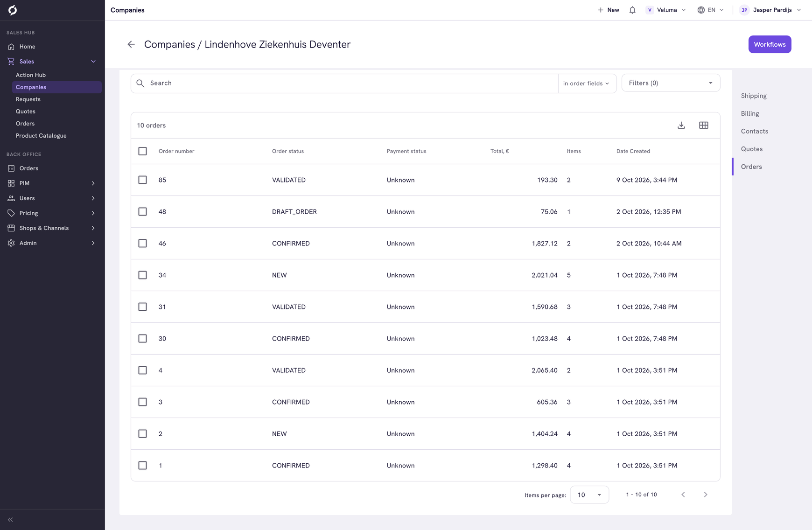The image size is (812, 530).
Task: Collapse the sidebar with double-chevron icon
Action: click(x=10, y=520)
